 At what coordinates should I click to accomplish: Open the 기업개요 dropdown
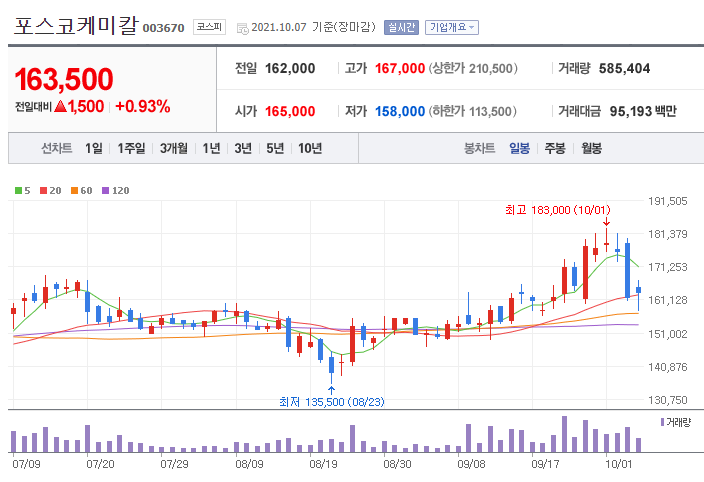[452, 27]
